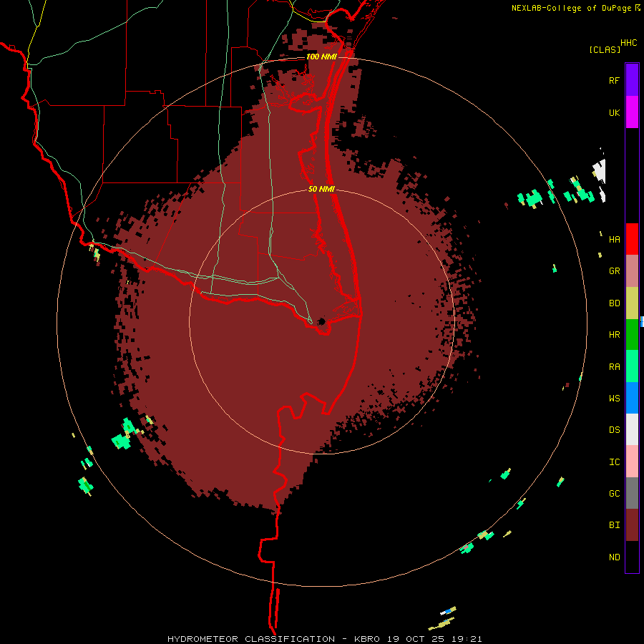Click the RA legend label
This screenshot has width=644, height=644.
[x=614, y=366]
